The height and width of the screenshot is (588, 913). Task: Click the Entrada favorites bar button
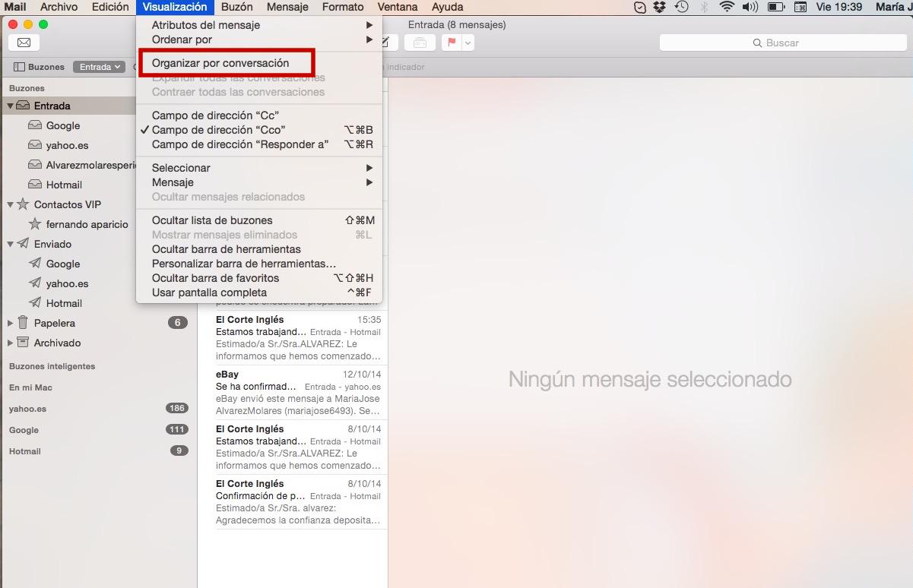(99, 67)
